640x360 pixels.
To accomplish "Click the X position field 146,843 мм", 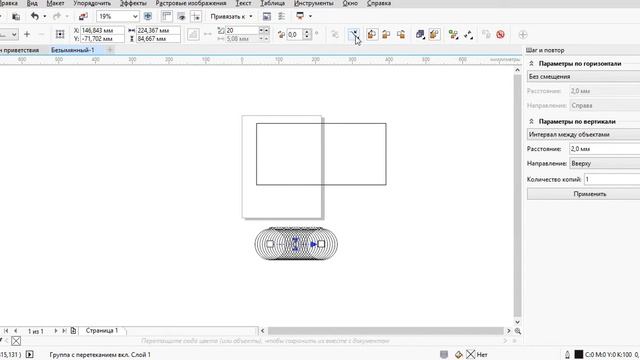I will point(102,31).
